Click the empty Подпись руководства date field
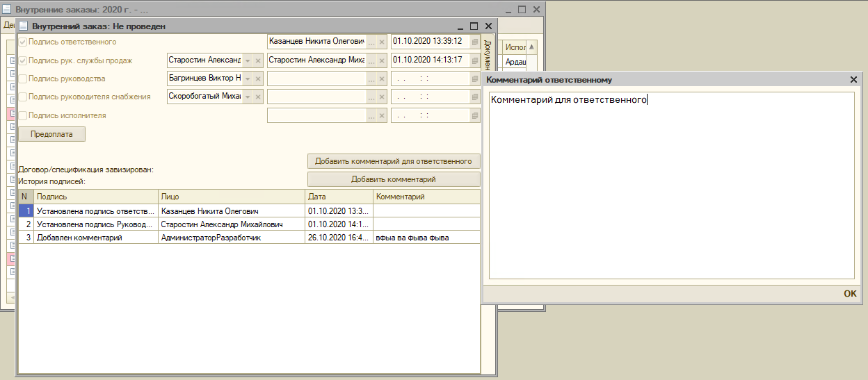868x380 pixels. pos(430,79)
